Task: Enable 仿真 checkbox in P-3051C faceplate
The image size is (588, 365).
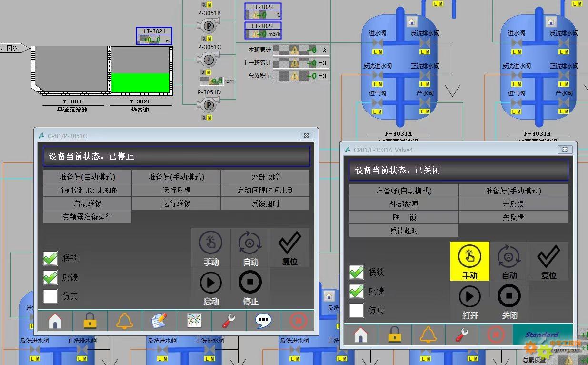Action: pyautogui.click(x=50, y=296)
